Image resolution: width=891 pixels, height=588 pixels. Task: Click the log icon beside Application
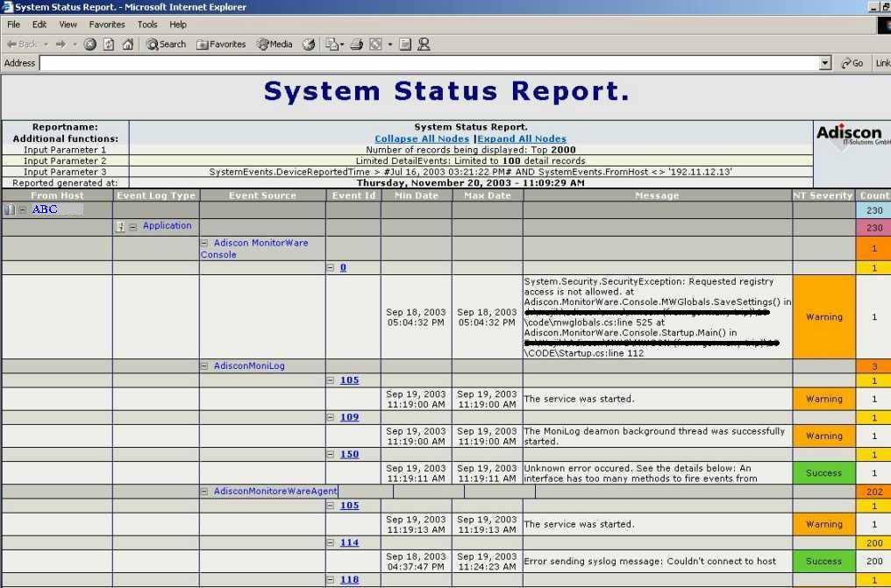pos(120,226)
